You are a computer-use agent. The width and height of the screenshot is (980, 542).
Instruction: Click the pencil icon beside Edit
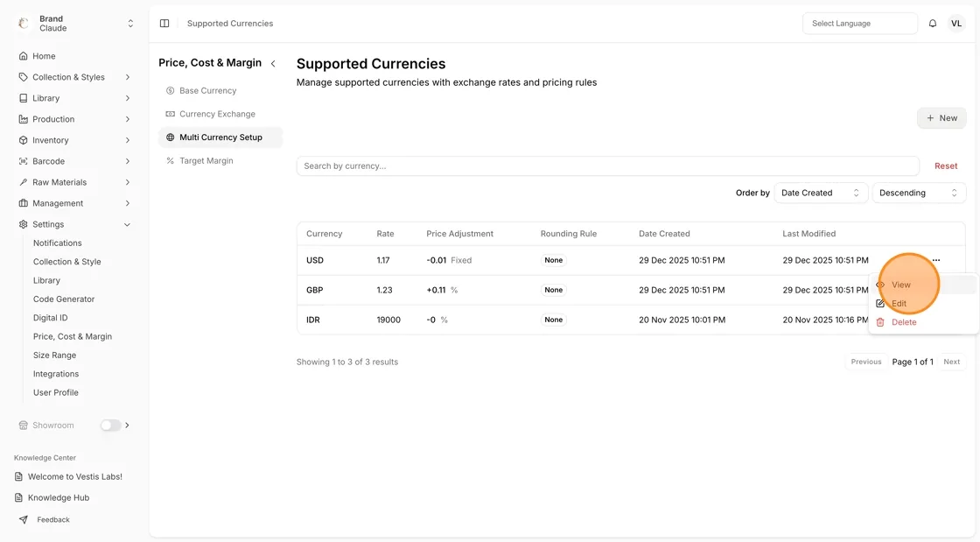tap(880, 303)
